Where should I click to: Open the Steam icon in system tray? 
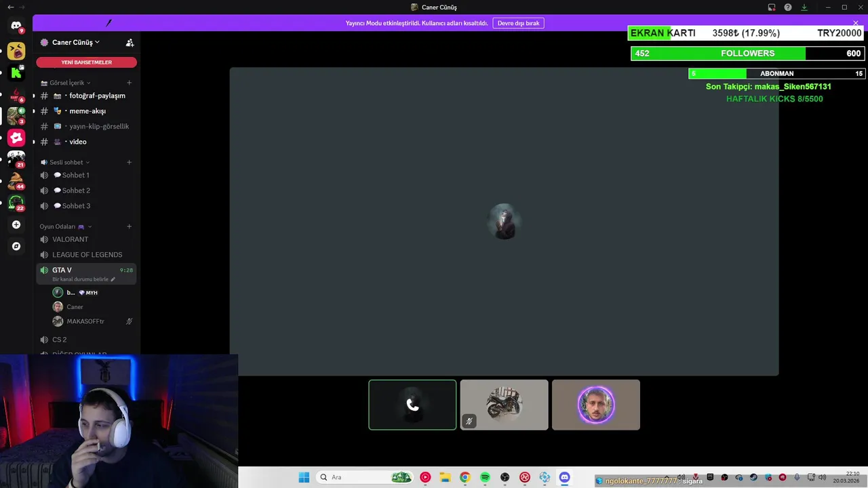pyautogui.click(x=753, y=477)
